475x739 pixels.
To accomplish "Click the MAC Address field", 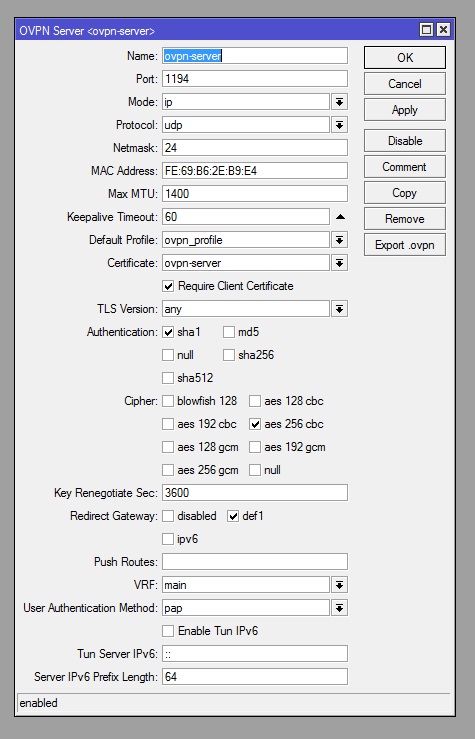I will pyautogui.click(x=255, y=171).
